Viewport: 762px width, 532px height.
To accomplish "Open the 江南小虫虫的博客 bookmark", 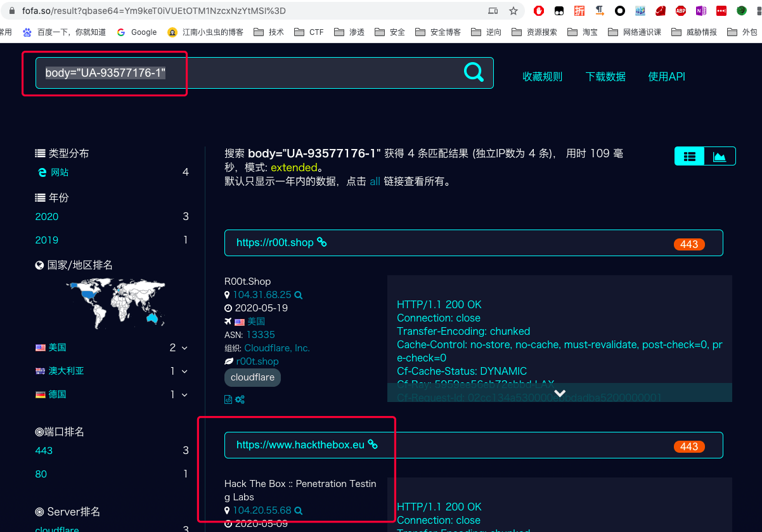I will (205, 32).
